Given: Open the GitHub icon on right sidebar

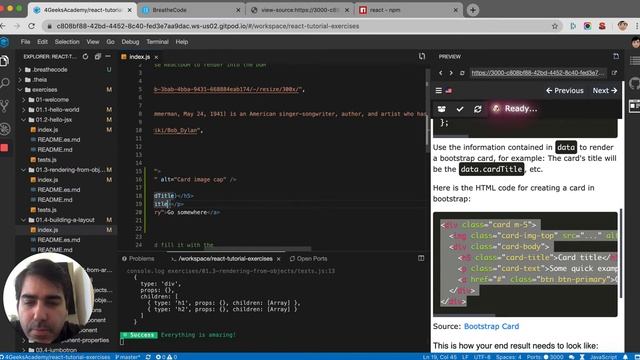Looking at the screenshot, I should point(635,83).
